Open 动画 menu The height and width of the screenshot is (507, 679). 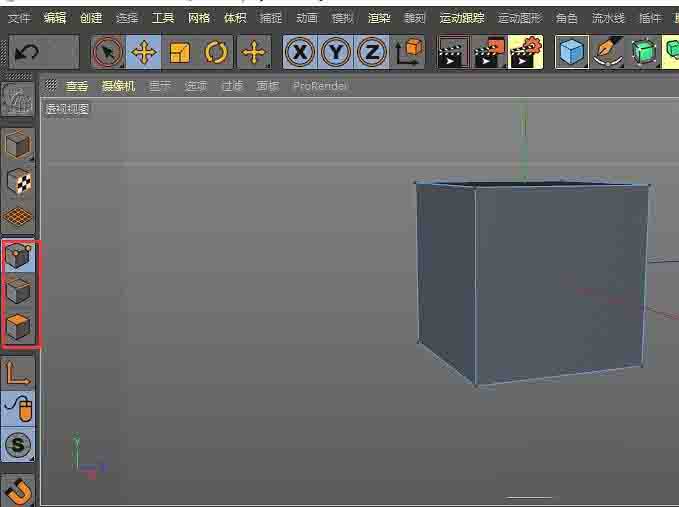click(307, 18)
